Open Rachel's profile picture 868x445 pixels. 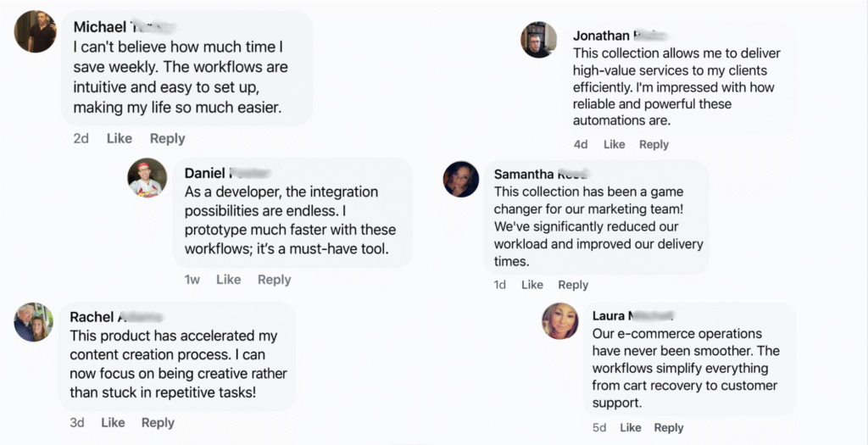(36, 322)
